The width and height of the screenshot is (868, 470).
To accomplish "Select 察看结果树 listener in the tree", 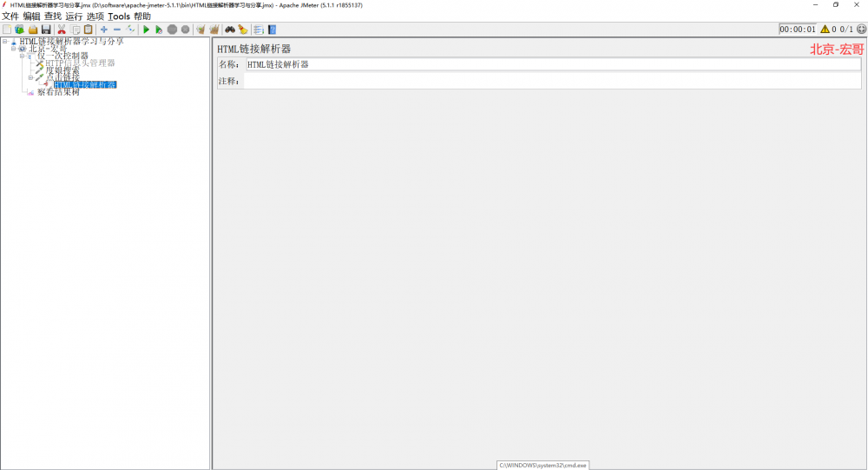I will [58, 92].
